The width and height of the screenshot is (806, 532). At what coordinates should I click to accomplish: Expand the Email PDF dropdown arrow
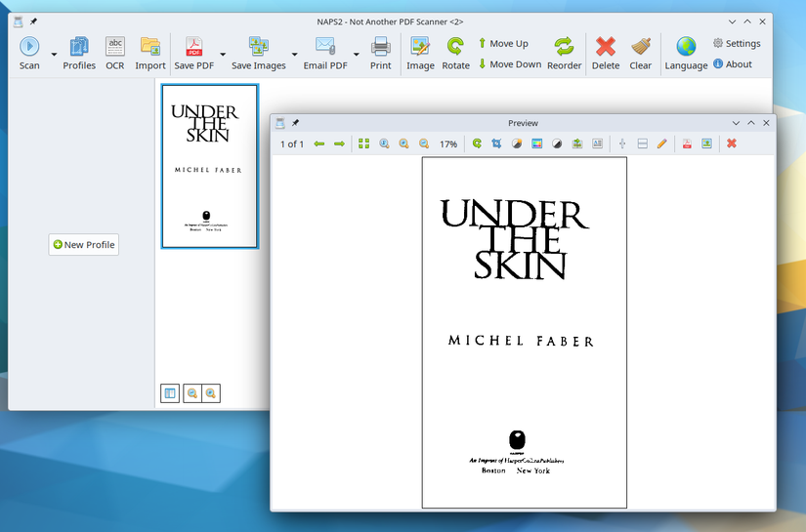click(x=357, y=54)
